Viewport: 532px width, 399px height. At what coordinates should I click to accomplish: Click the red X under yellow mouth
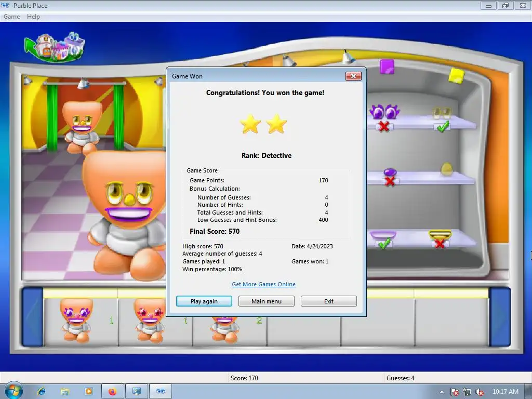(440, 243)
